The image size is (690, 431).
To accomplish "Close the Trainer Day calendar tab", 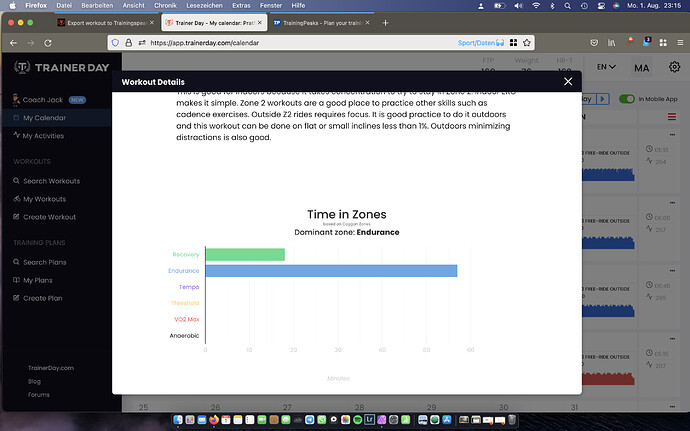I will 260,22.
